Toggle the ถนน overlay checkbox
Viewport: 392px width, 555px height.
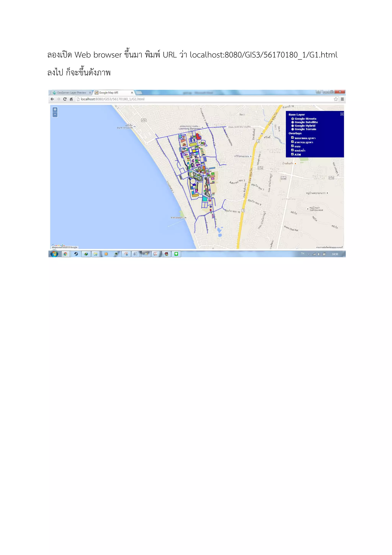coord(292,146)
